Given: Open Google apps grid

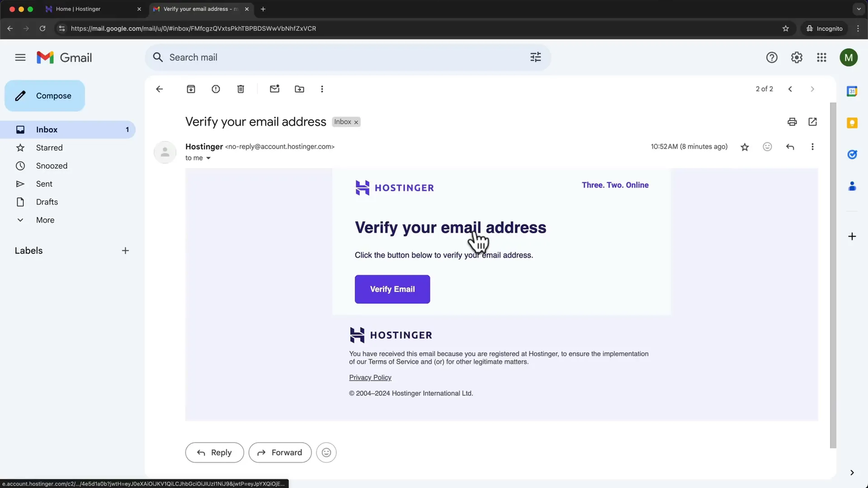Looking at the screenshot, I should (x=821, y=57).
